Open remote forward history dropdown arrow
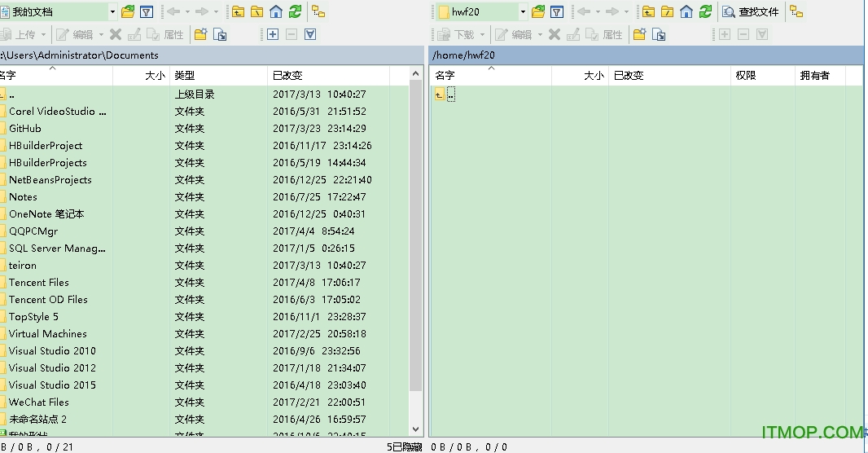 [x=626, y=11]
